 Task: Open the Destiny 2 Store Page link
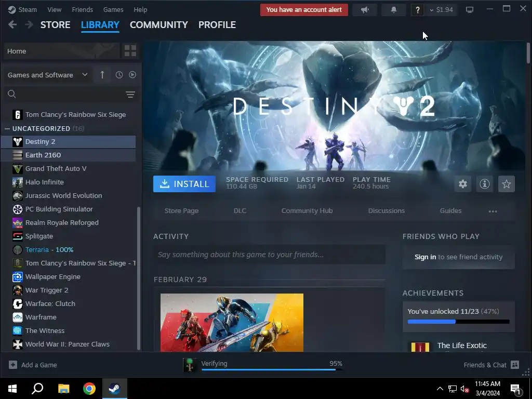click(181, 211)
